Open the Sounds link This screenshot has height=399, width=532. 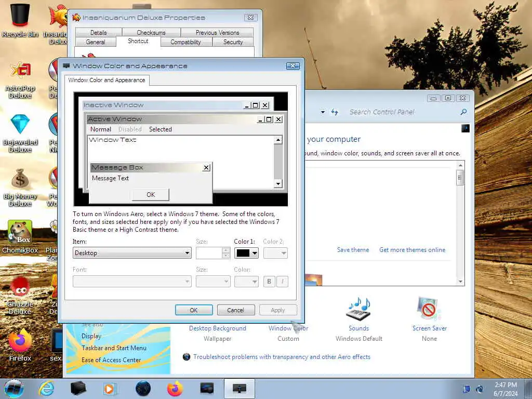358,328
